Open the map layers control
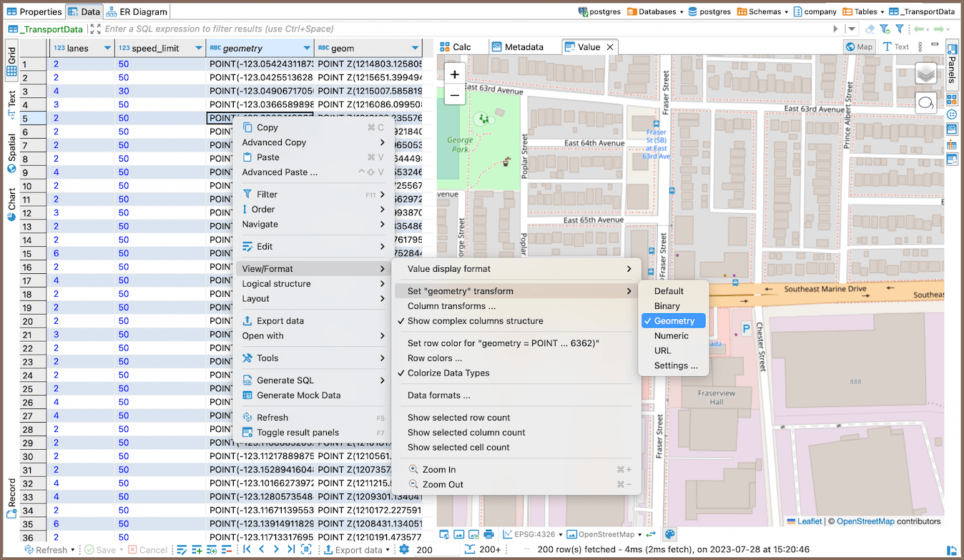The height and width of the screenshot is (560, 964). coord(925,74)
